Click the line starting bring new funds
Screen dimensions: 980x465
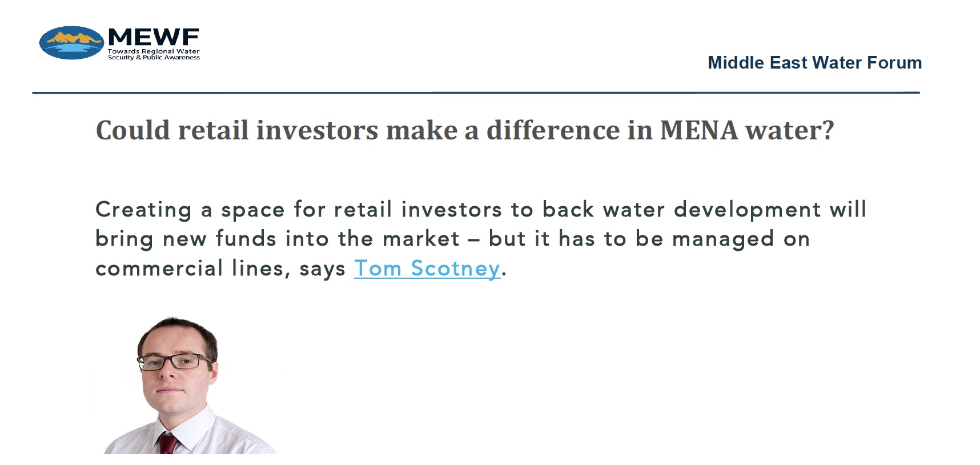tap(452, 239)
